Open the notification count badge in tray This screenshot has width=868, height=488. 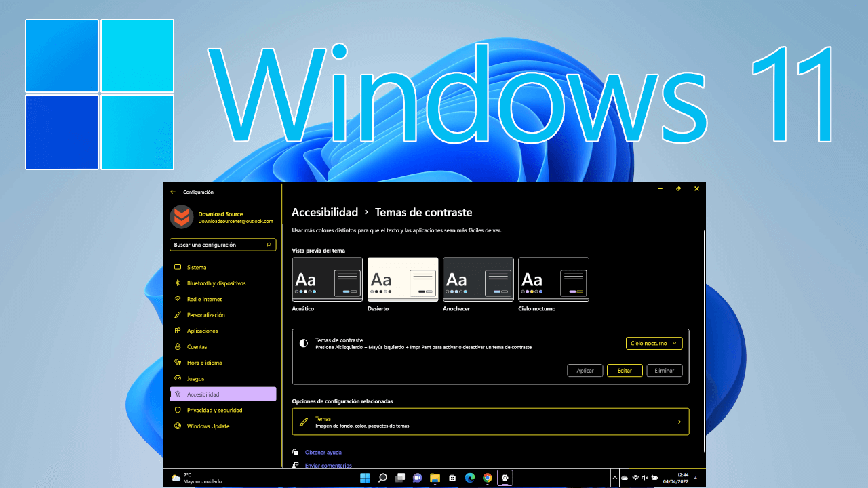(x=696, y=478)
